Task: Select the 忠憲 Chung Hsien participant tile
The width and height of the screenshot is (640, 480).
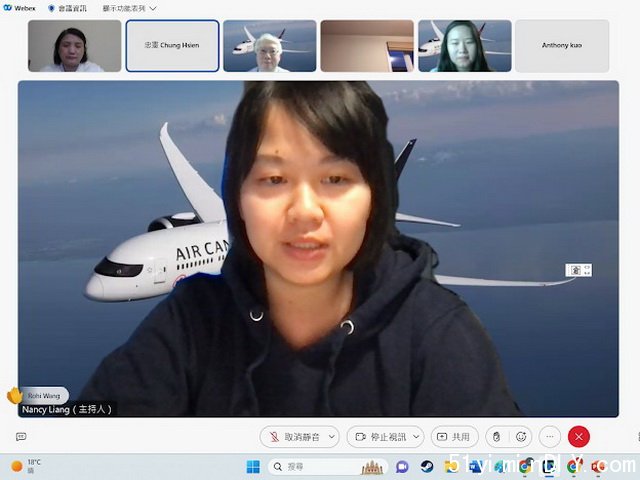Action: point(172,46)
